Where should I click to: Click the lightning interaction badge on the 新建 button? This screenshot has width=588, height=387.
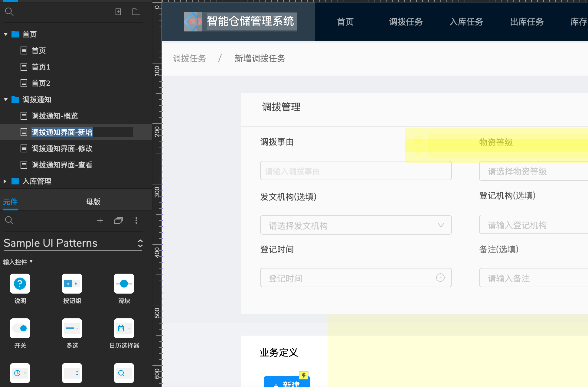click(303, 376)
